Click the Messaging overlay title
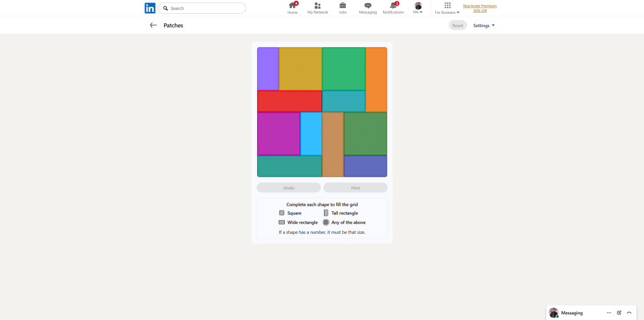The width and height of the screenshot is (644, 320). [x=572, y=312]
